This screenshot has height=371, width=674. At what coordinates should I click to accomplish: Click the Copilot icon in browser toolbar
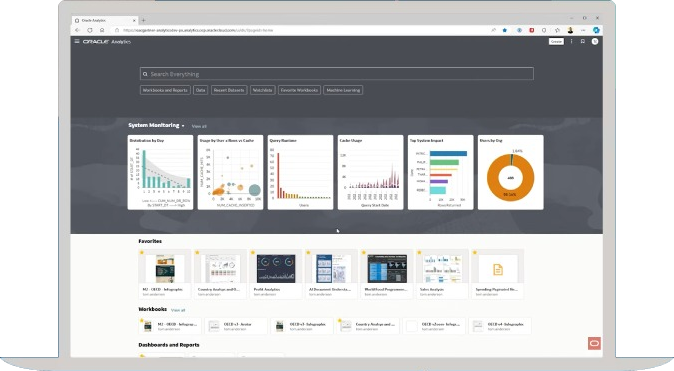[596, 30]
